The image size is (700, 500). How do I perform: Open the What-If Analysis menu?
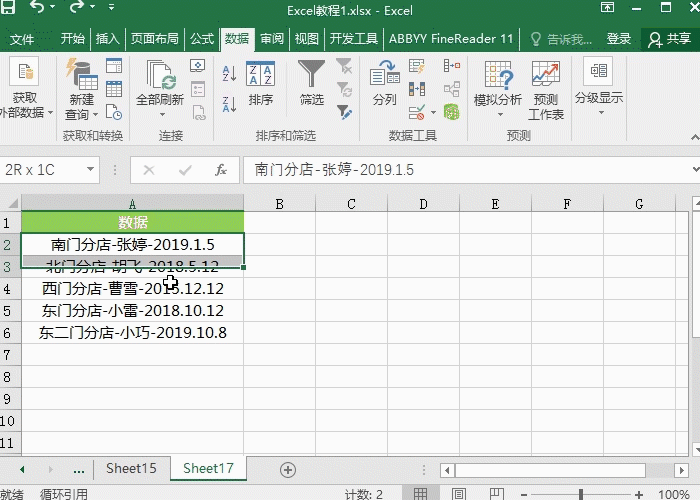[498, 88]
